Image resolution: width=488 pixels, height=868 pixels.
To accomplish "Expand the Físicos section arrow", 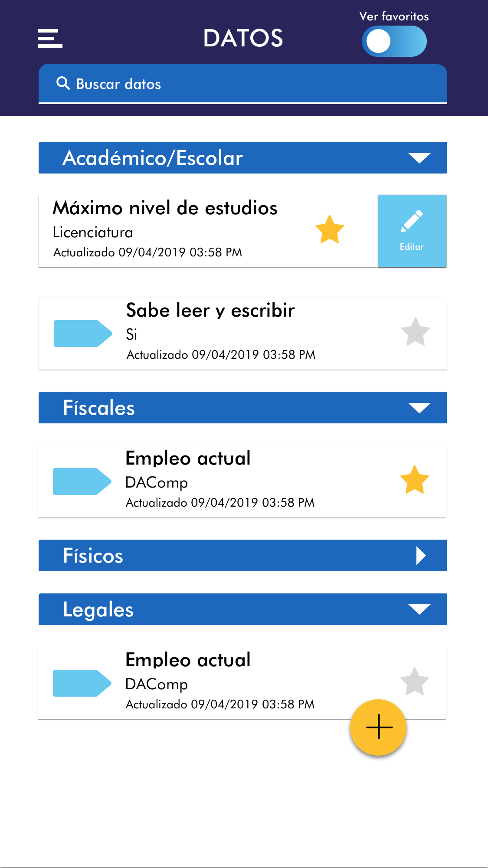I will pyautogui.click(x=420, y=556).
